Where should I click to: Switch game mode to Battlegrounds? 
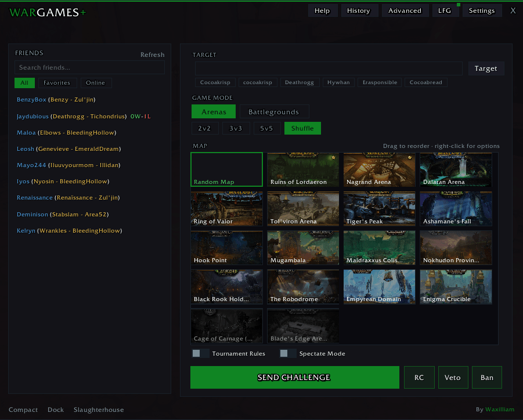[274, 111]
